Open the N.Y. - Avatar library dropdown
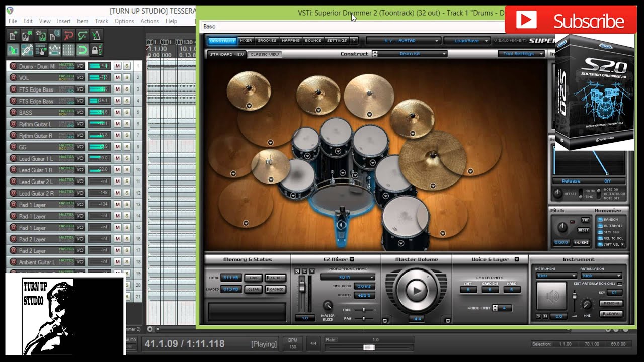 (404, 41)
